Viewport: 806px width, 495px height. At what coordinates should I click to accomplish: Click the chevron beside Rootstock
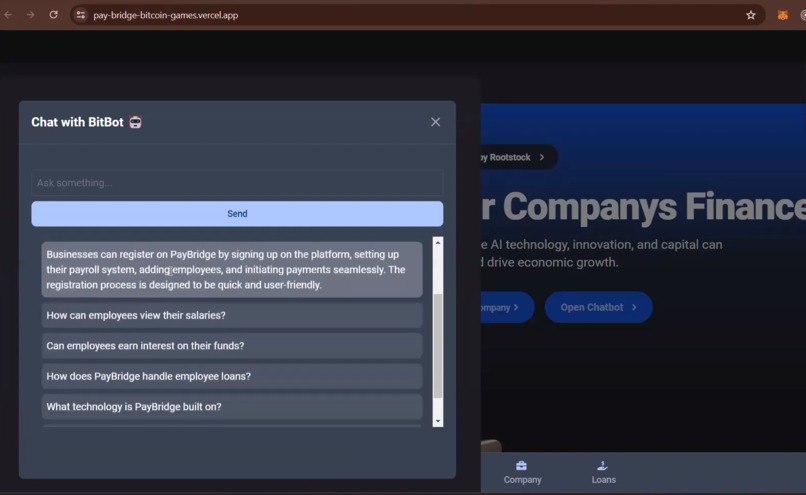[x=542, y=157]
